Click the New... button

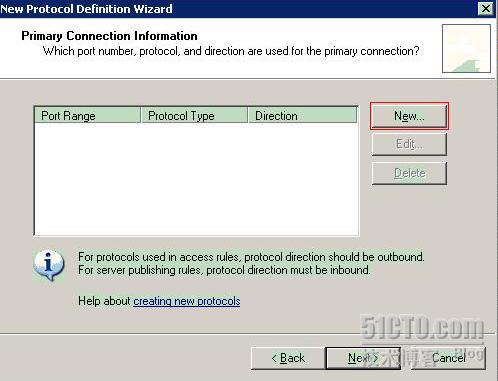[409, 116]
